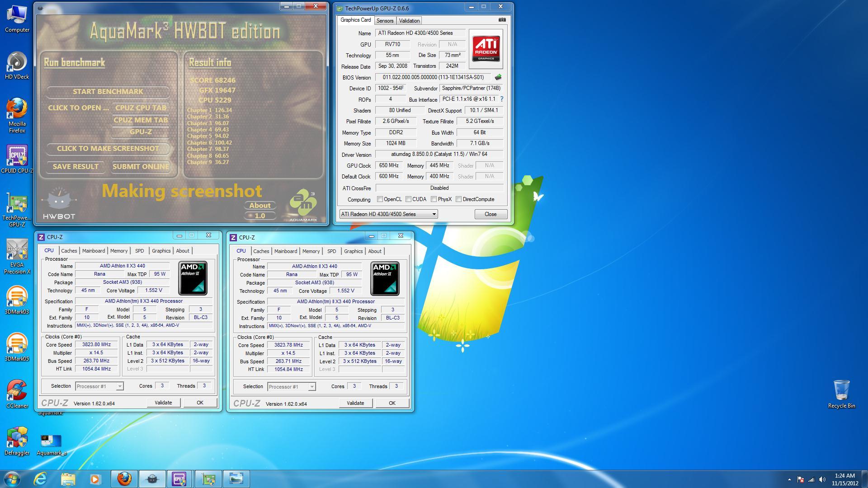The height and width of the screenshot is (488, 868).
Task: Click the Core Speed value in left CPU-Z
Action: [x=97, y=345]
